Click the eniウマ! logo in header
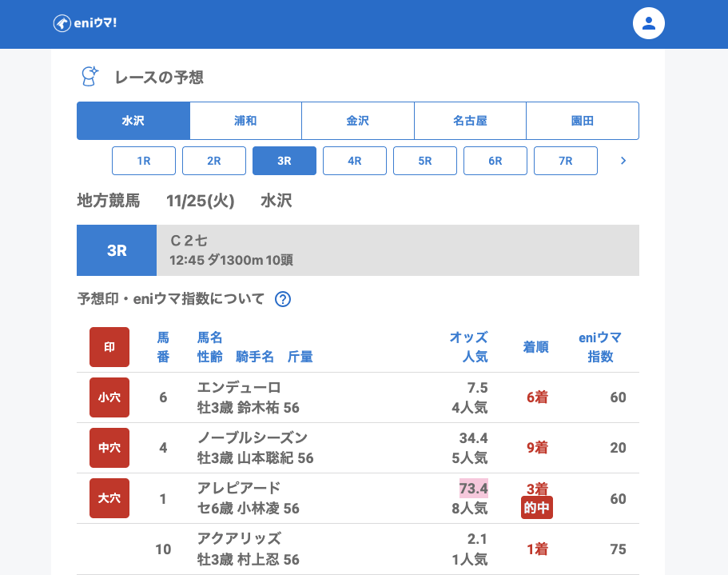728x575 pixels. (86, 23)
